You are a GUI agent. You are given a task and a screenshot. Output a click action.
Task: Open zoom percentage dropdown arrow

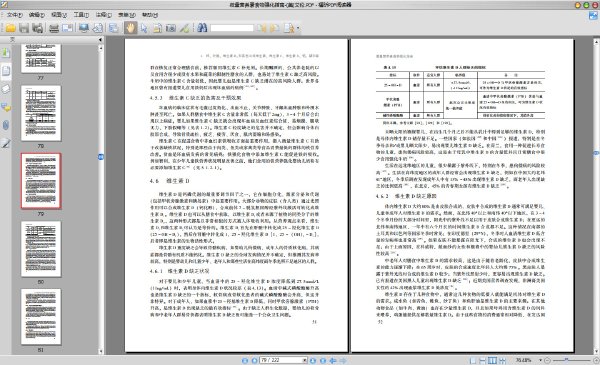(x=540, y=360)
